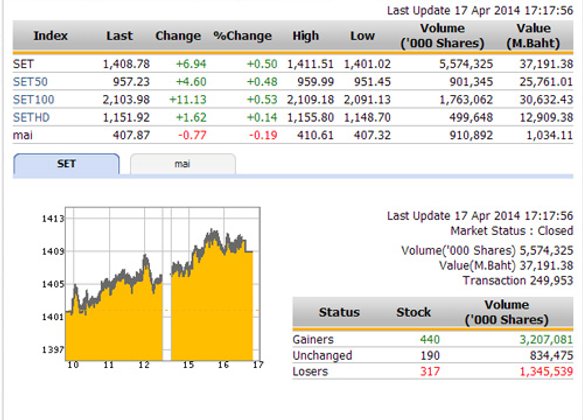Click the Unchanged row label
This screenshot has width=583, height=420.
click(322, 355)
